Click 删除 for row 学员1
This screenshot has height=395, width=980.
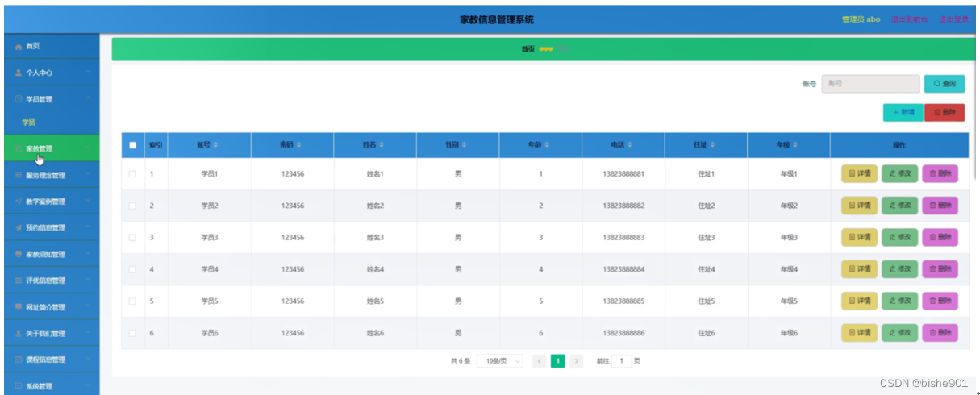click(x=940, y=174)
